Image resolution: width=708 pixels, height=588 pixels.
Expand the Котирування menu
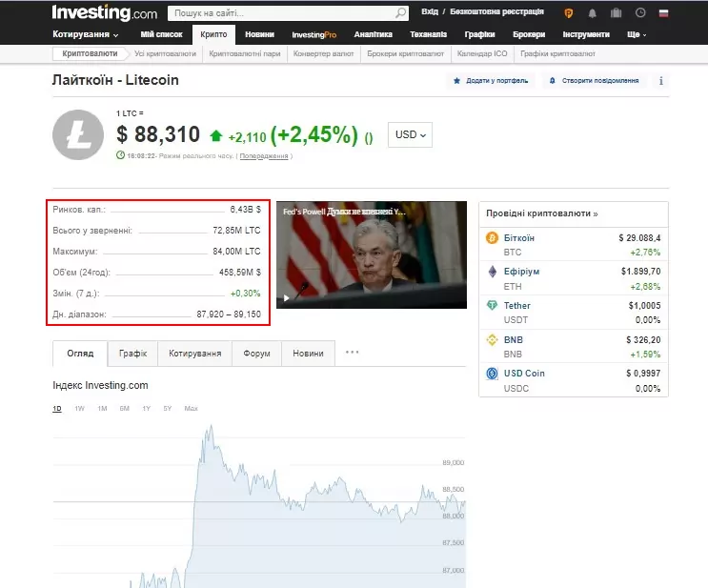click(86, 34)
